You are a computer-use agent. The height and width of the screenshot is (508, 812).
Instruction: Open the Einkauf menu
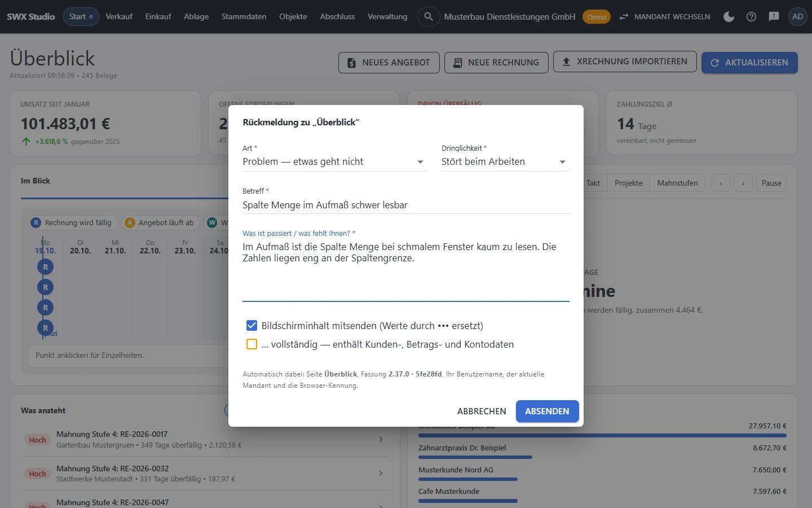(x=158, y=16)
